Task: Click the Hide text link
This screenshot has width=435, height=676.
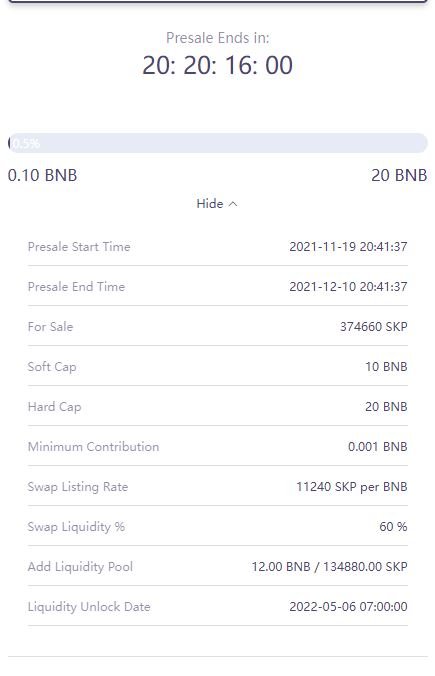Action: [x=210, y=203]
